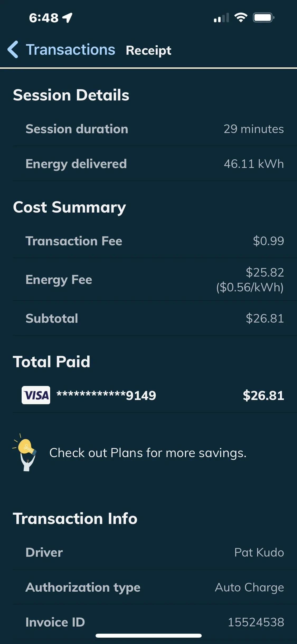This screenshot has height=644, width=297.
Task: Select the Energy delivered row
Action: click(155, 164)
